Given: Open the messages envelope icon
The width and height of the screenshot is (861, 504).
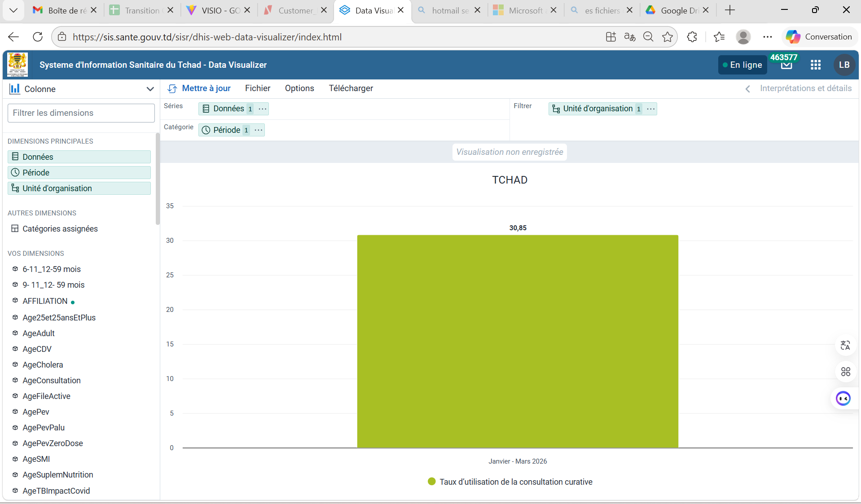Looking at the screenshot, I should point(786,66).
